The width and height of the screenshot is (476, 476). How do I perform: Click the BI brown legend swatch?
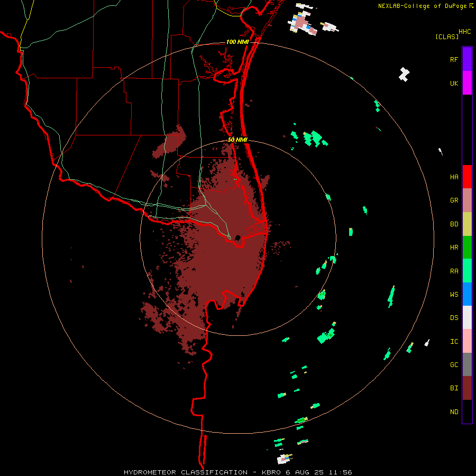(467, 388)
